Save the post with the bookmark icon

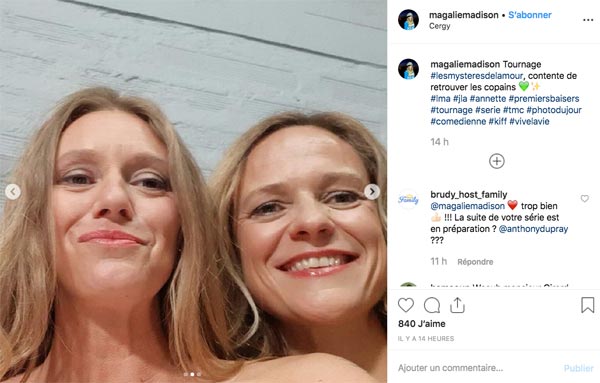[587, 305]
